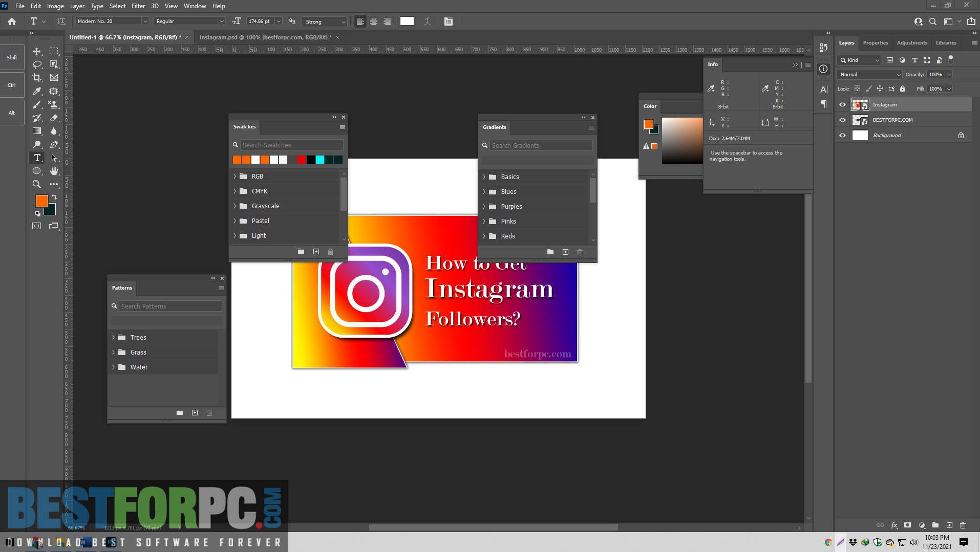This screenshot has width=980, height=552.
Task: Open font family dropdown Modern No. 20
Action: click(145, 21)
